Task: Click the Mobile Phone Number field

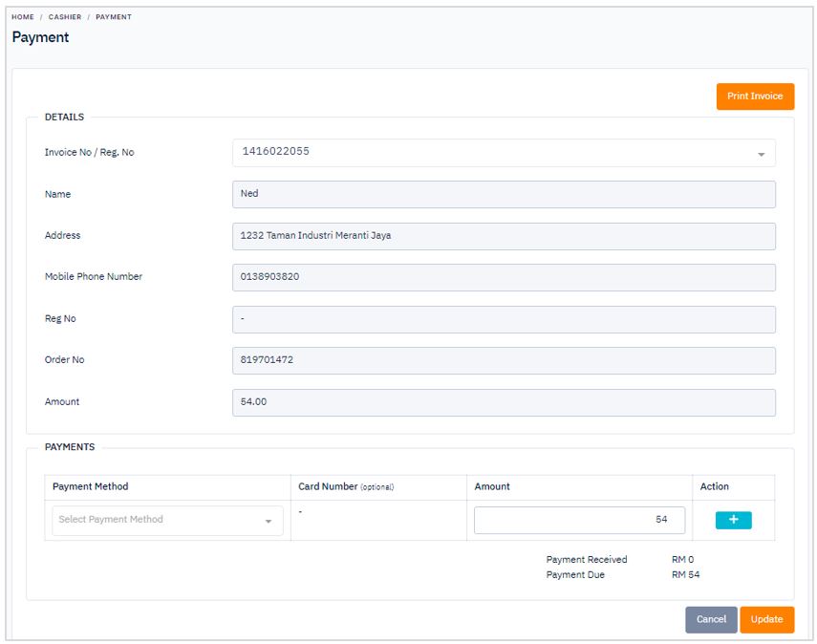Action: tap(504, 277)
